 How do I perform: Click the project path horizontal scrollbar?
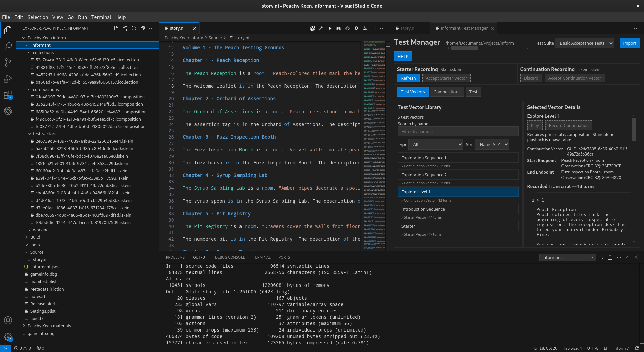coord(464,48)
